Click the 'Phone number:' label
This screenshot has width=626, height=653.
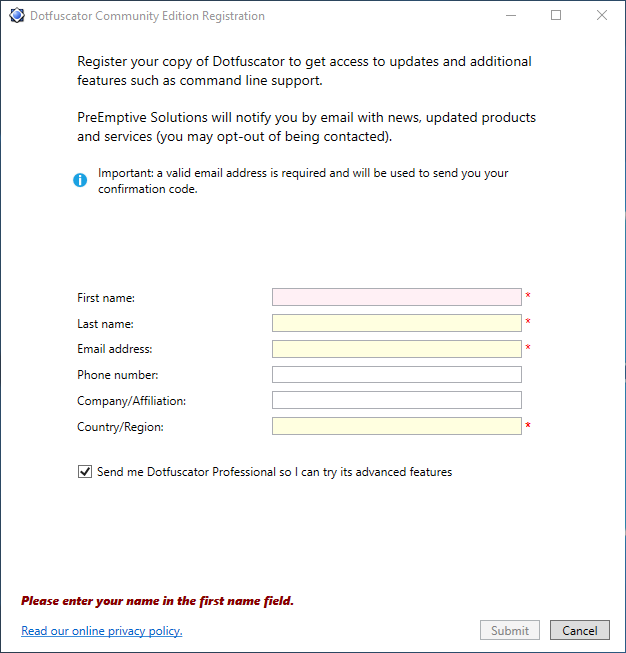coord(117,375)
